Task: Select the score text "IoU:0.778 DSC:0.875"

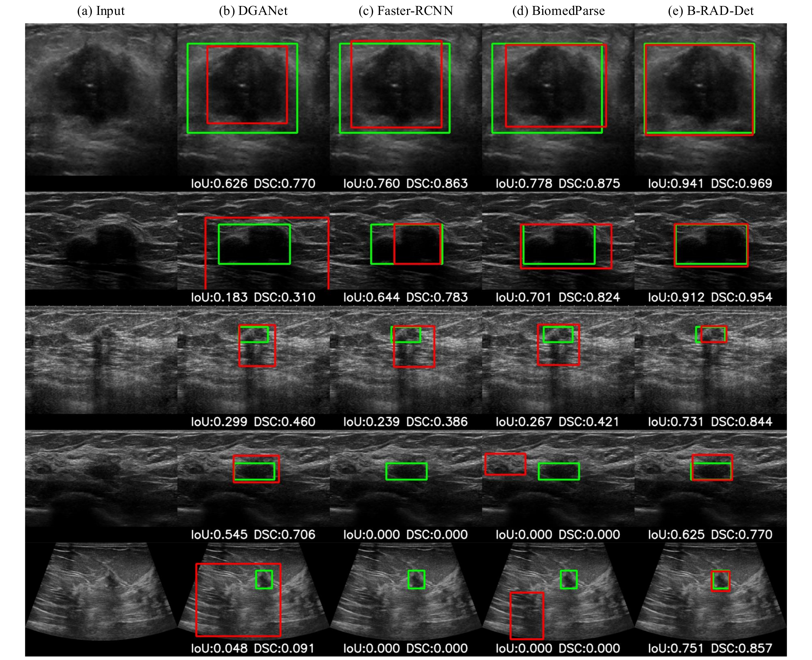Action: pyautogui.click(x=558, y=184)
